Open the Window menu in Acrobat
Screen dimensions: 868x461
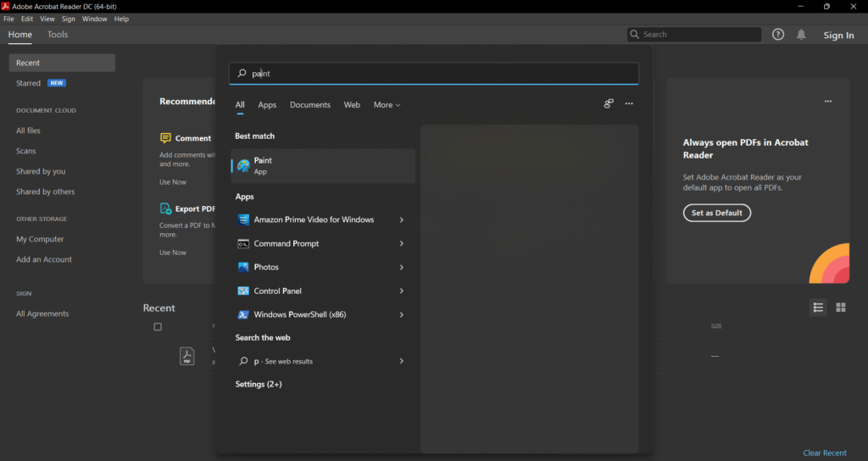coord(95,19)
